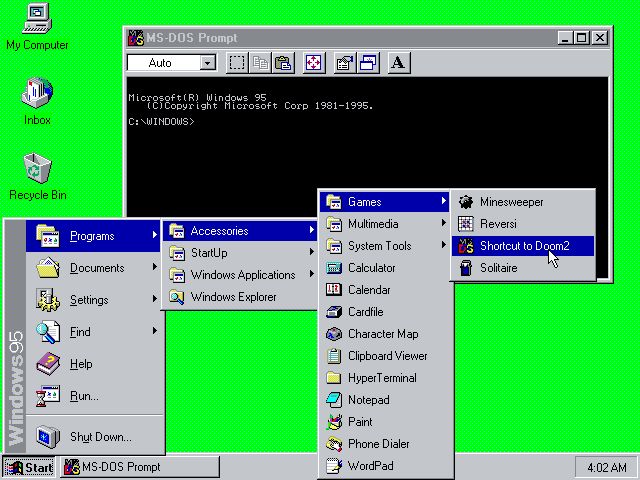Launch Notepad from Accessories
Viewport: 640px width, 480px height.
pos(384,400)
